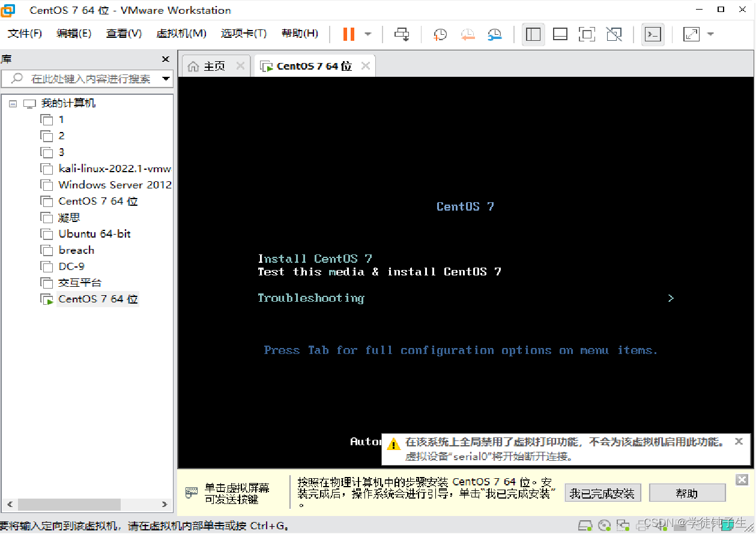This screenshot has width=756, height=534.
Task: Close the yellow installation hint bar
Action: (x=742, y=479)
